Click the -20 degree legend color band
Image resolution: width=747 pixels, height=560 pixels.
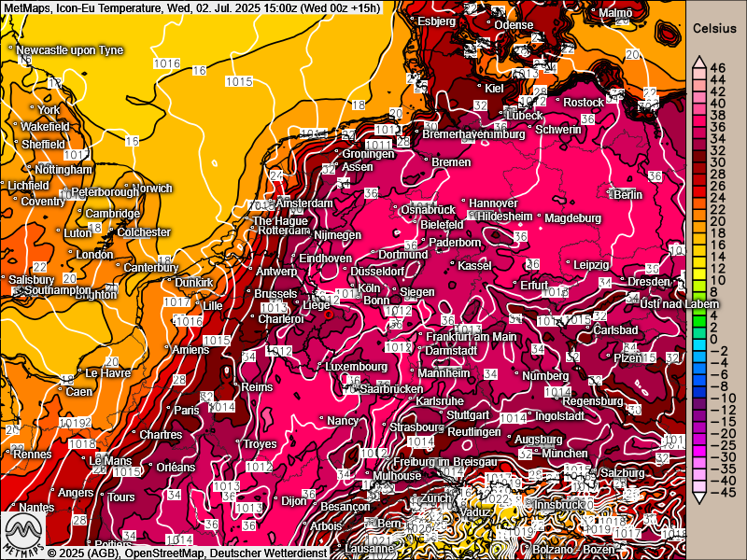tap(698, 434)
